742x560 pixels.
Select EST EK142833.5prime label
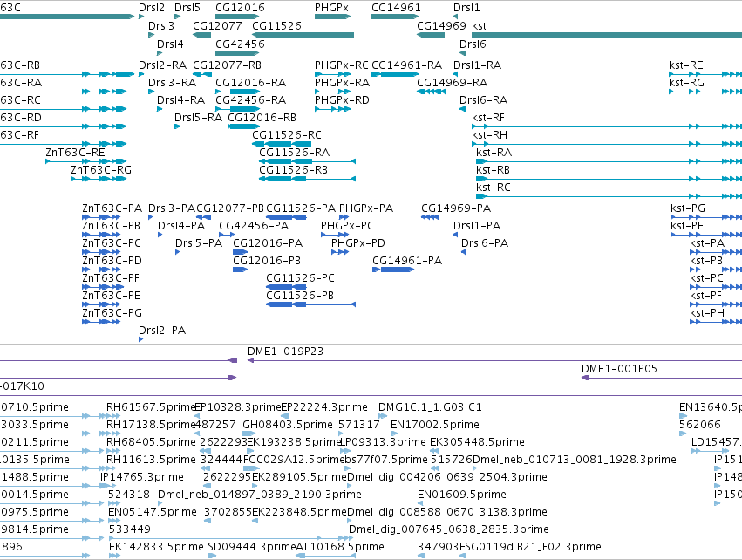(x=157, y=547)
